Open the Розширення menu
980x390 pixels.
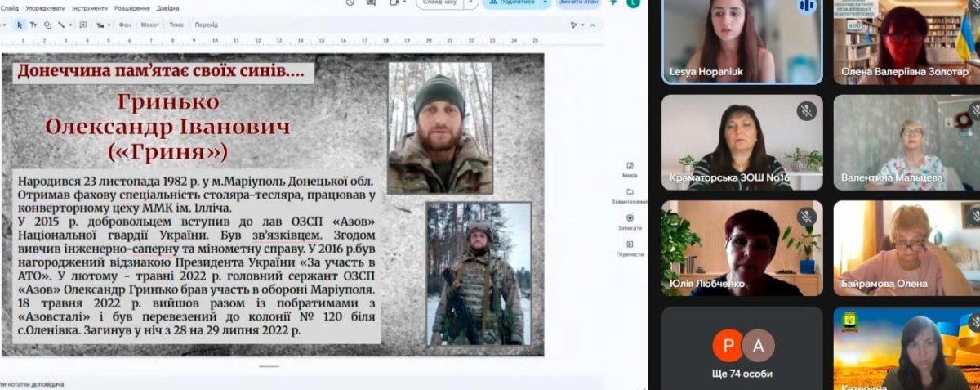131,7
